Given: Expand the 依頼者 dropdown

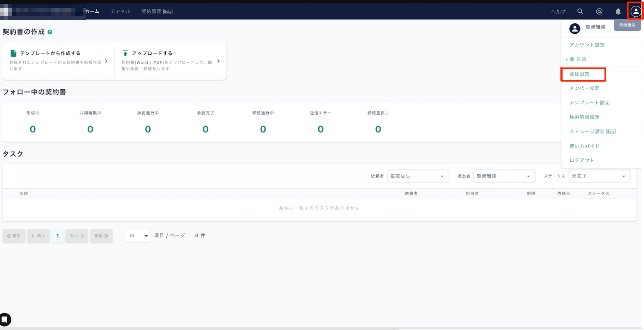Looking at the screenshot, I should [x=418, y=176].
